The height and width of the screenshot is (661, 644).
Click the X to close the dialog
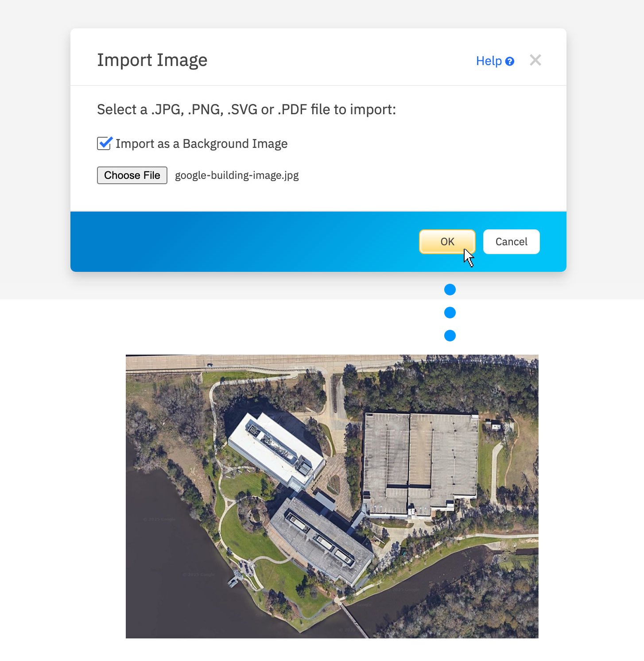click(x=535, y=60)
